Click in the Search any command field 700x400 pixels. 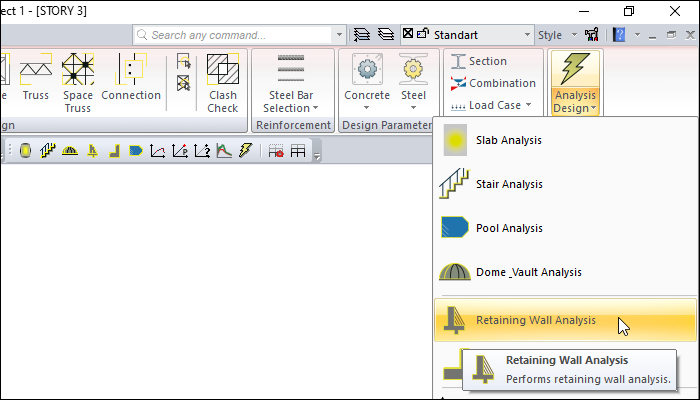233,35
